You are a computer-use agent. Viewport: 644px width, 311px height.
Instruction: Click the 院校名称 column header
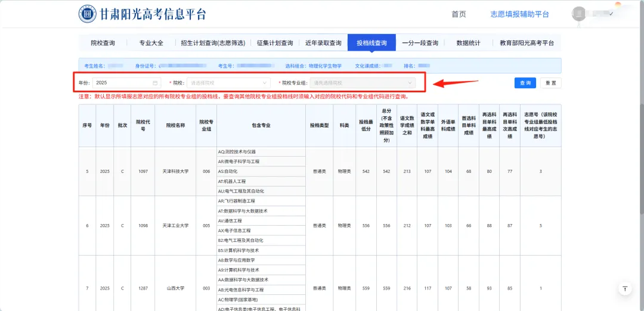[175, 126]
